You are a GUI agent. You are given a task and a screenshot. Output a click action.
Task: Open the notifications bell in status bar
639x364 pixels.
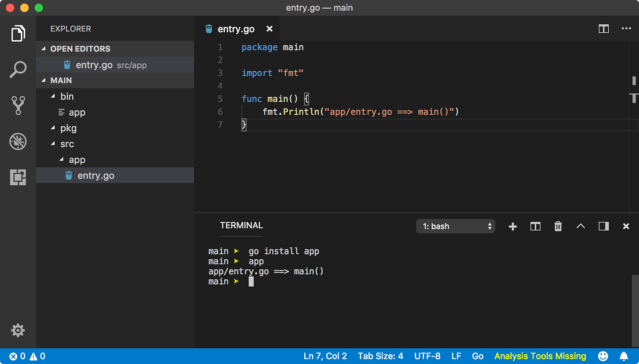[623, 356]
